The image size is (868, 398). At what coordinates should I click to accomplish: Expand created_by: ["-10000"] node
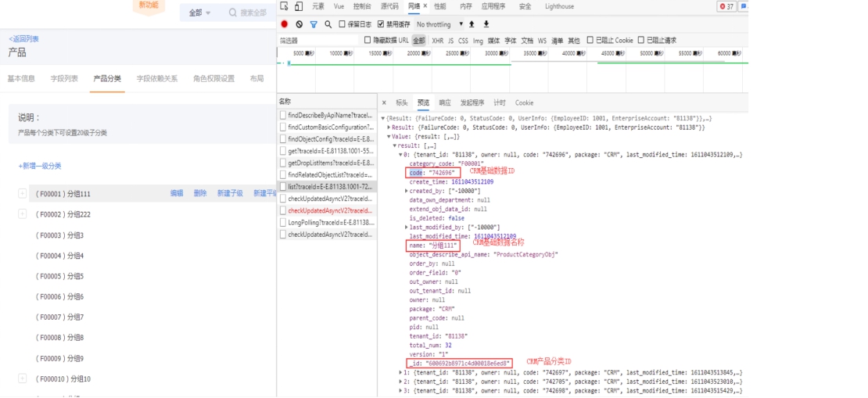click(407, 191)
